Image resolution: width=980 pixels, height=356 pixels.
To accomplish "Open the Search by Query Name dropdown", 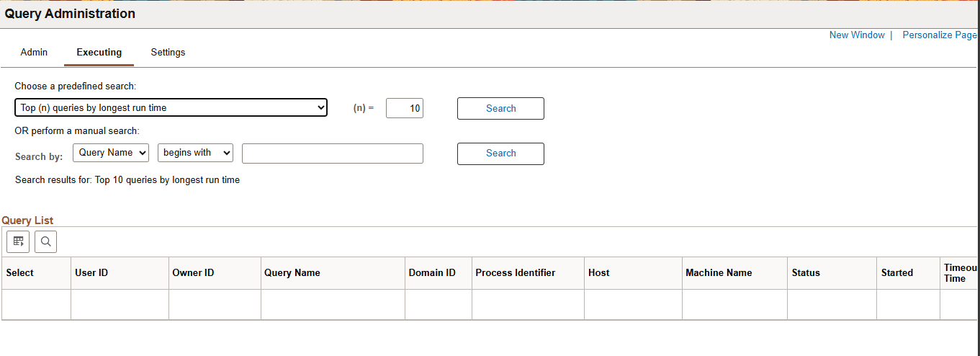I will [x=110, y=153].
